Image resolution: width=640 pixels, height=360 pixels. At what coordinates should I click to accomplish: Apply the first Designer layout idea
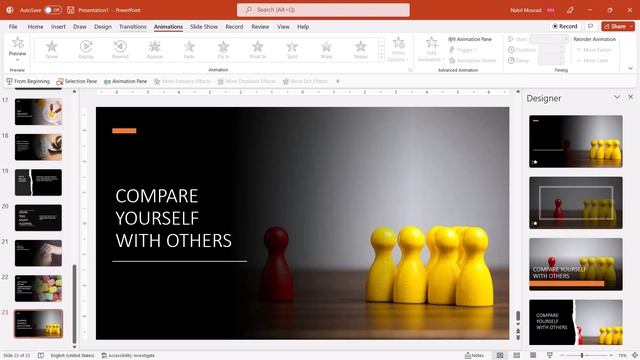click(x=576, y=141)
